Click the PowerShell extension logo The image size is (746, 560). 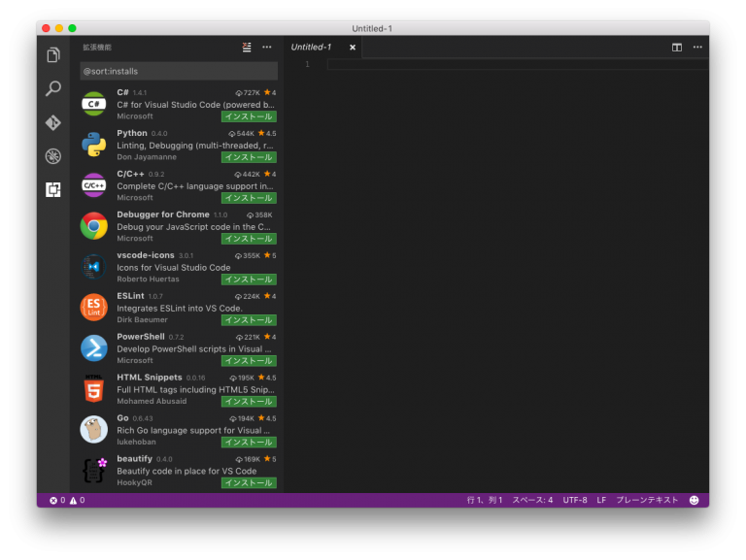click(x=93, y=348)
